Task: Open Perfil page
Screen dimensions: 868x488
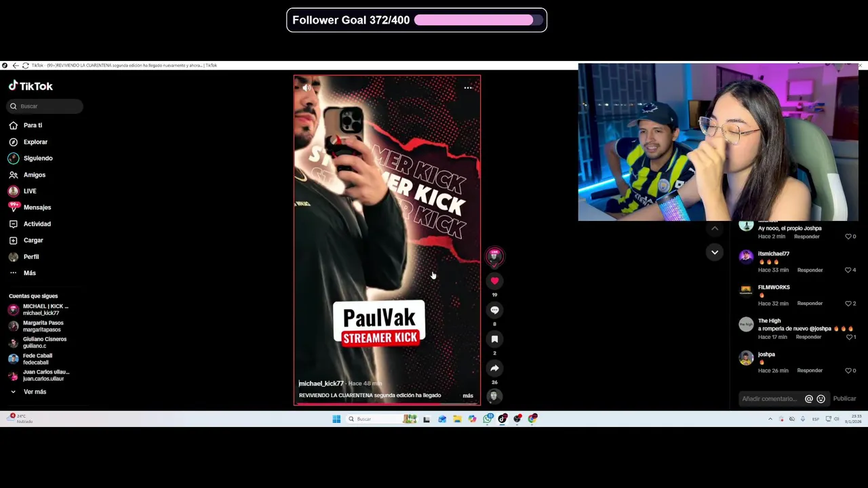Action: pyautogui.click(x=24, y=257)
